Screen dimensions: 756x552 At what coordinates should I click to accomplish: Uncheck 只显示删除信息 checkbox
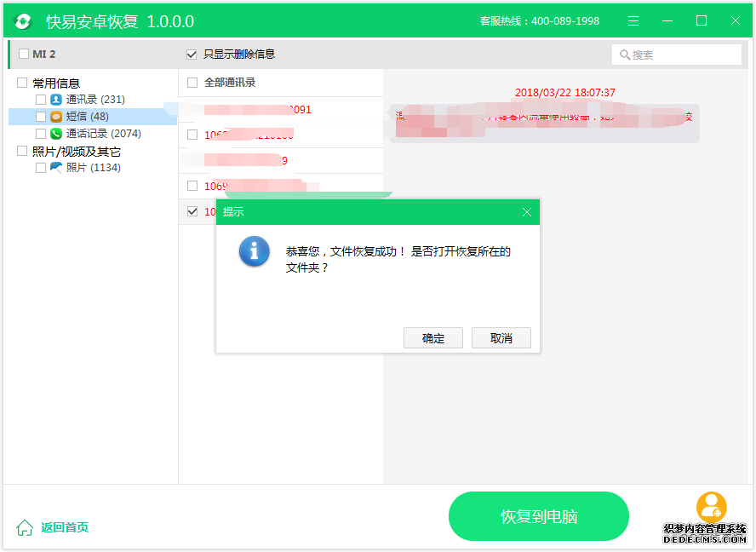click(x=192, y=54)
